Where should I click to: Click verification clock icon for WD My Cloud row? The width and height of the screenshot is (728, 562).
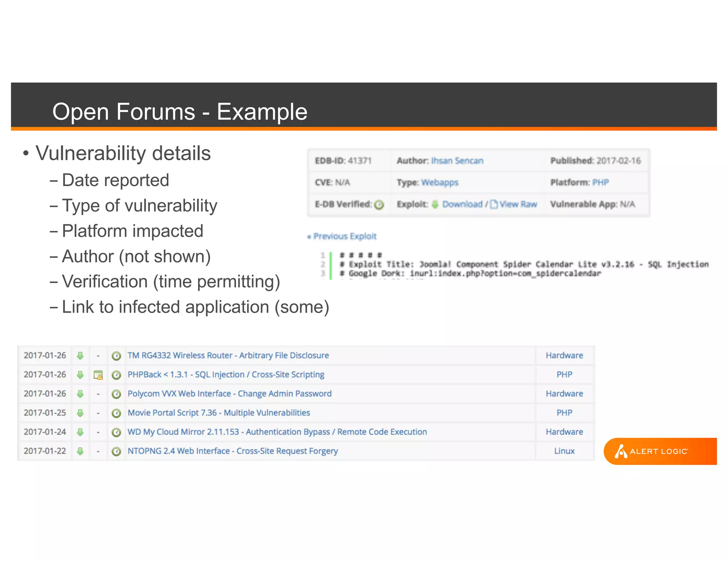(x=116, y=432)
